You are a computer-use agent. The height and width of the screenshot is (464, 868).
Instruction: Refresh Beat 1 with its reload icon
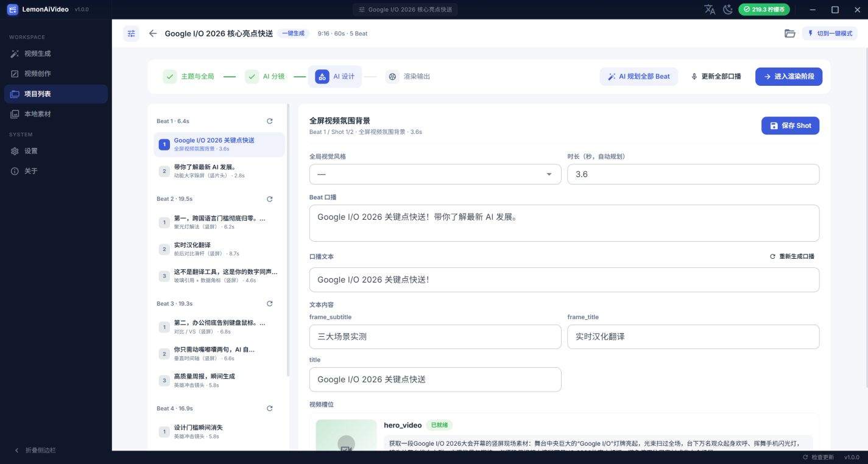[270, 121]
